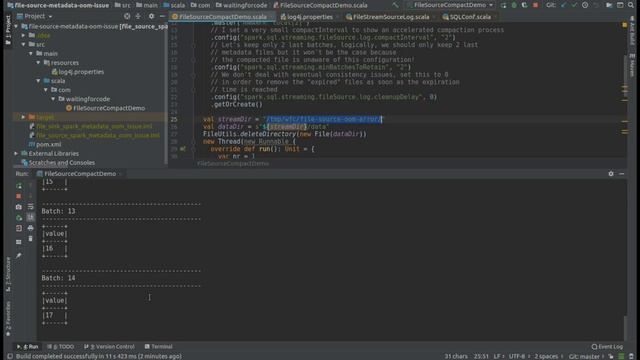This screenshot has height=360, width=640.
Task: Click the Git revert icon
Action: [x=596, y=5]
